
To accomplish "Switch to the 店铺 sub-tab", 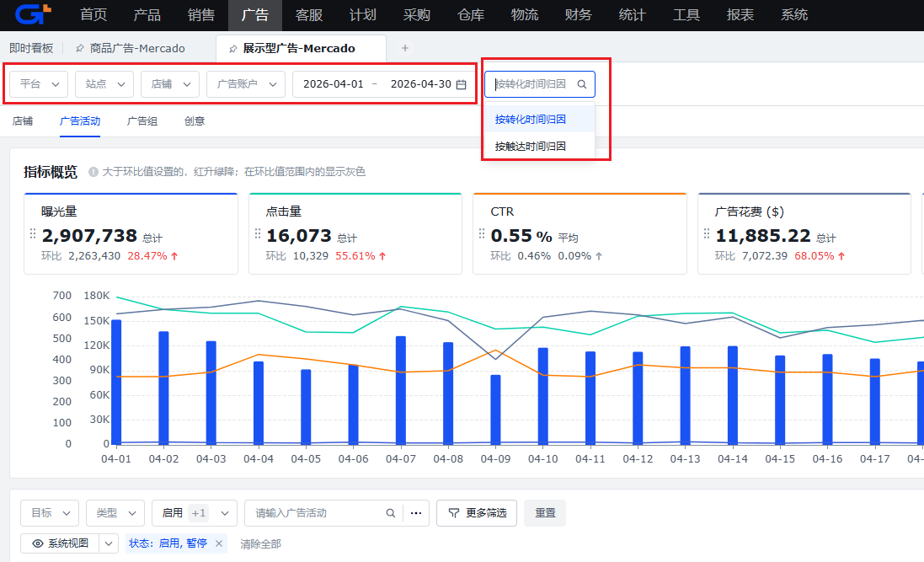I will (x=23, y=120).
